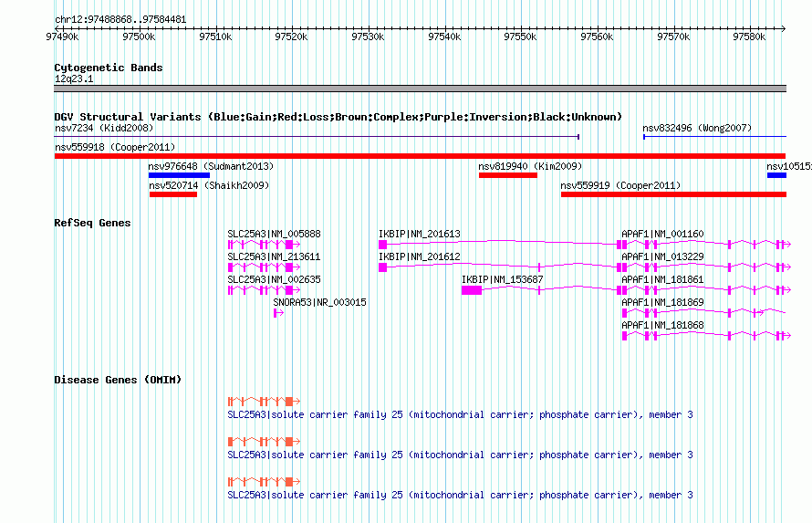Click the 97540k ruler tick label
The image size is (812, 523).
tap(443, 37)
